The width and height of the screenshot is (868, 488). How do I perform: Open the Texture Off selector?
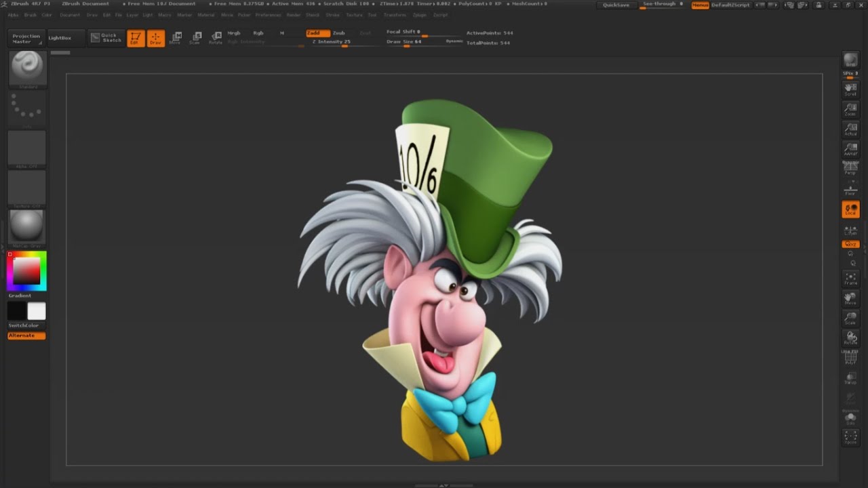click(27, 188)
